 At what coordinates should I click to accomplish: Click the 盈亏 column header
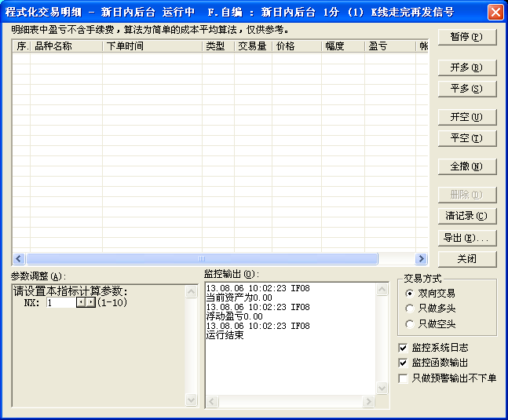(390, 46)
